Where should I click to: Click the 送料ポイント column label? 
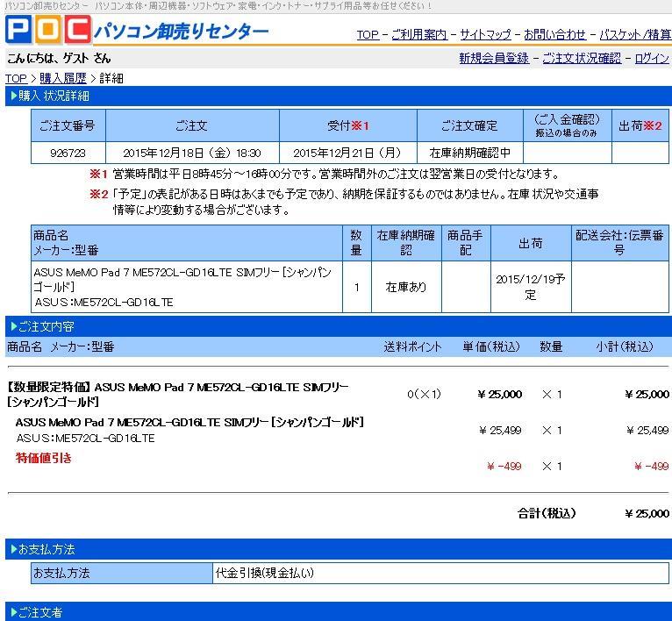pos(412,346)
